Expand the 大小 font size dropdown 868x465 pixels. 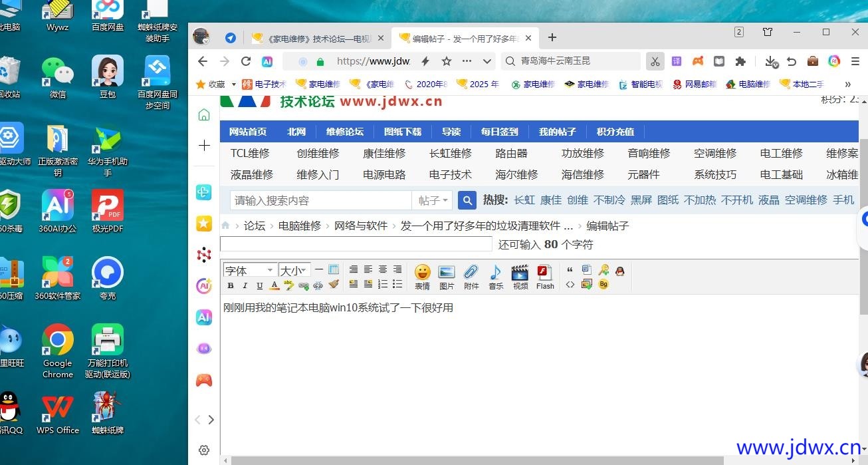[294, 270]
